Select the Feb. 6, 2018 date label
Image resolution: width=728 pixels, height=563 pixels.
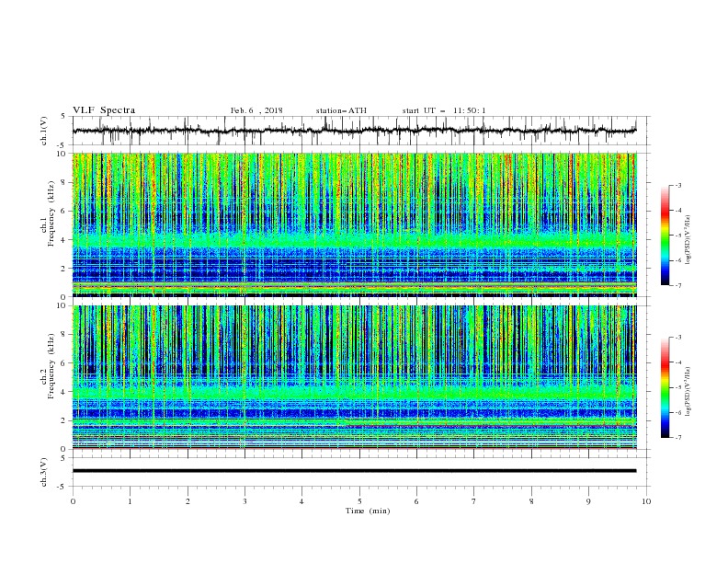[x=256, y=110]
